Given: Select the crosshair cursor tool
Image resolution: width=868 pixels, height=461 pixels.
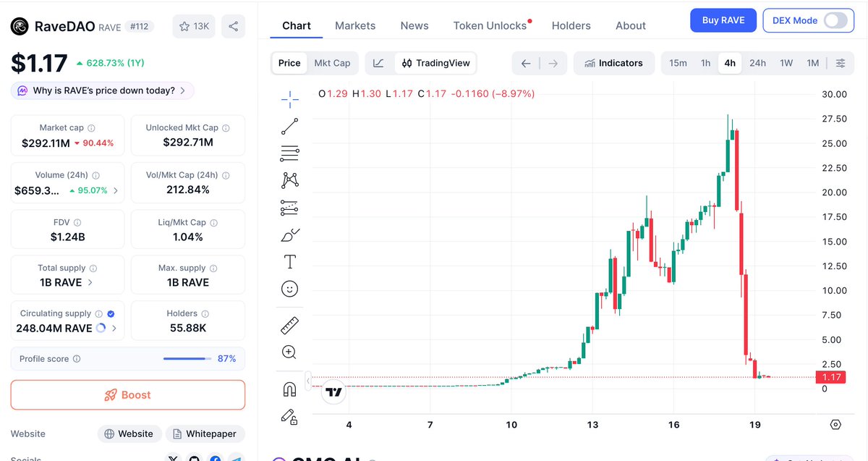Looking at the screenshot, I should (x=290, y=99).
